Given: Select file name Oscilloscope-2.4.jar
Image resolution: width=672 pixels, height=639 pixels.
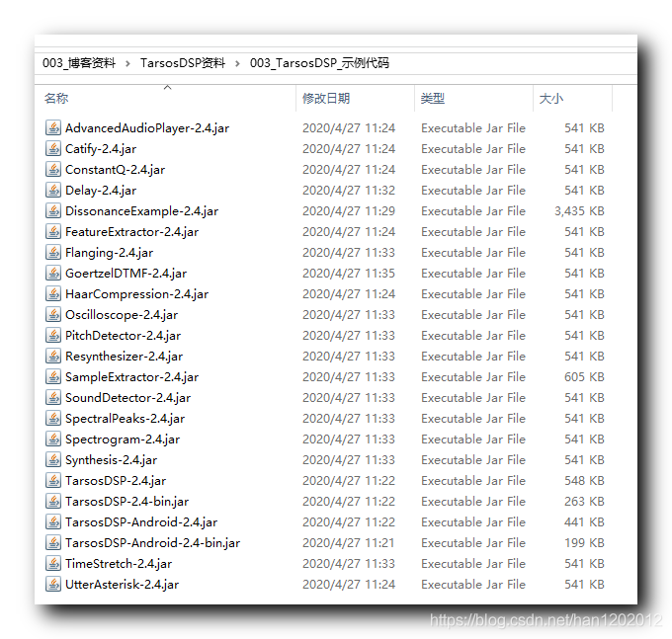Looking at the screenshot, I should pos(122,315).
